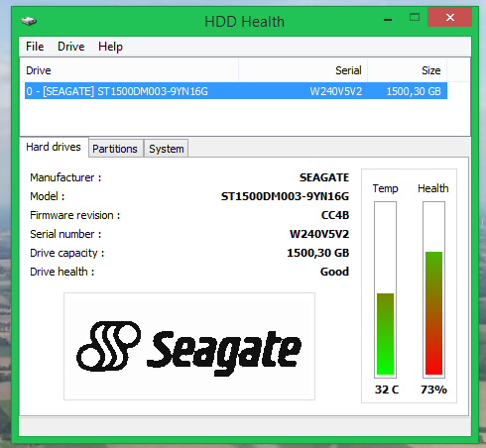This screenshot has width=486, height=448.
Task: Switch to the Partitions tab
Action: [115, 149]
